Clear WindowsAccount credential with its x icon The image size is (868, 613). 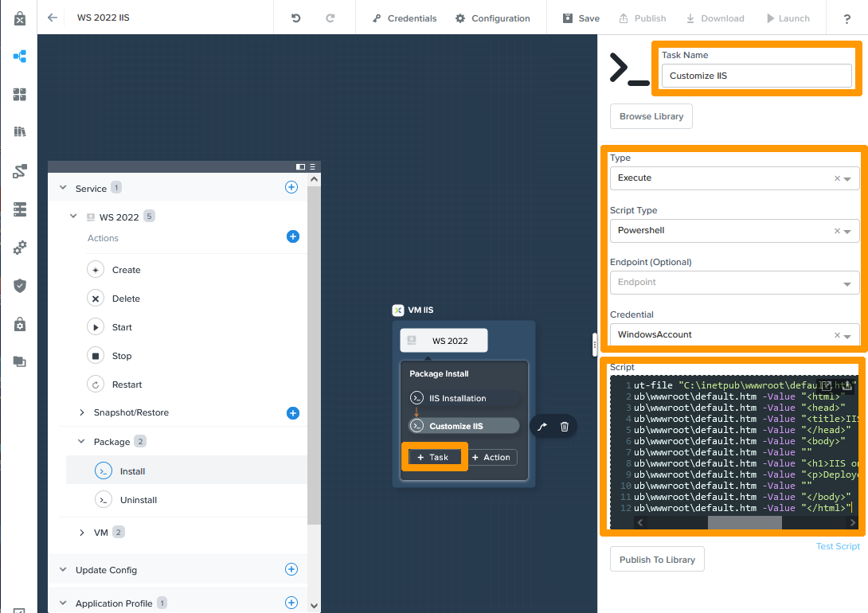point(836,334)
